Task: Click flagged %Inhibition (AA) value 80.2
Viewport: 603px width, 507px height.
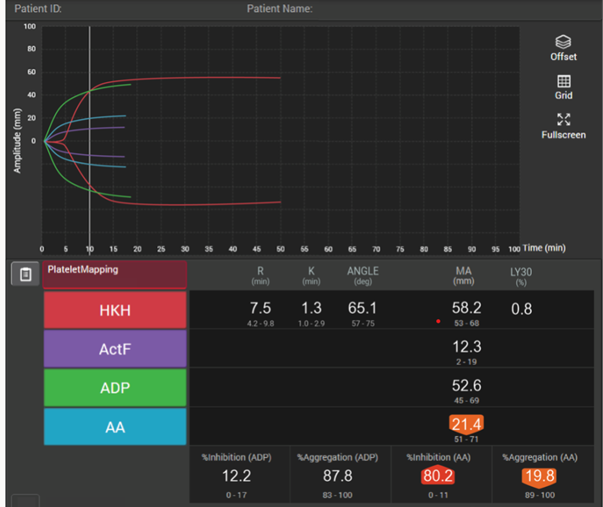Action: tap(438, 476)
